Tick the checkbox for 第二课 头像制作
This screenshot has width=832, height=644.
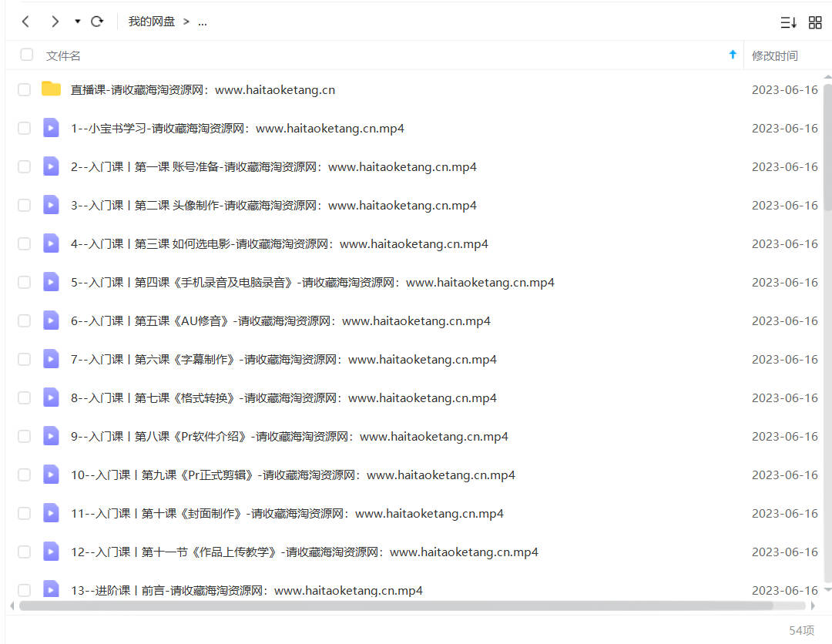click(x=24, y=206)
